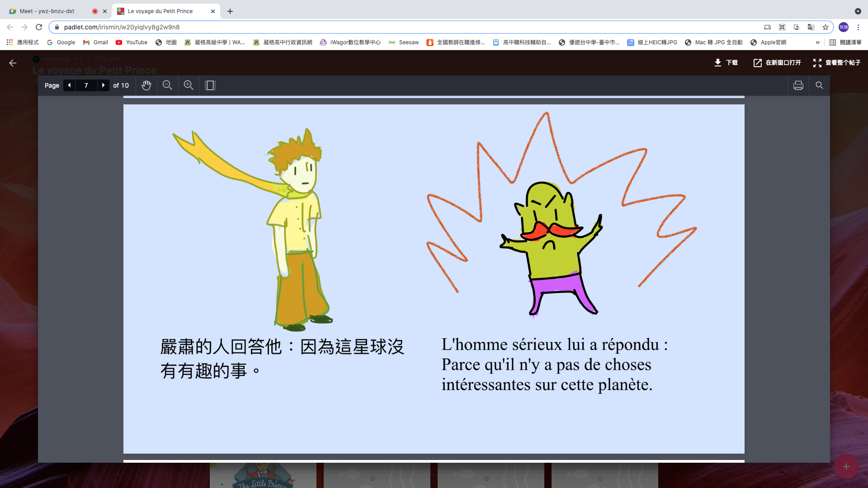868x488 pixels.
Task: Open attachment in new window
Action: [777, 63]
